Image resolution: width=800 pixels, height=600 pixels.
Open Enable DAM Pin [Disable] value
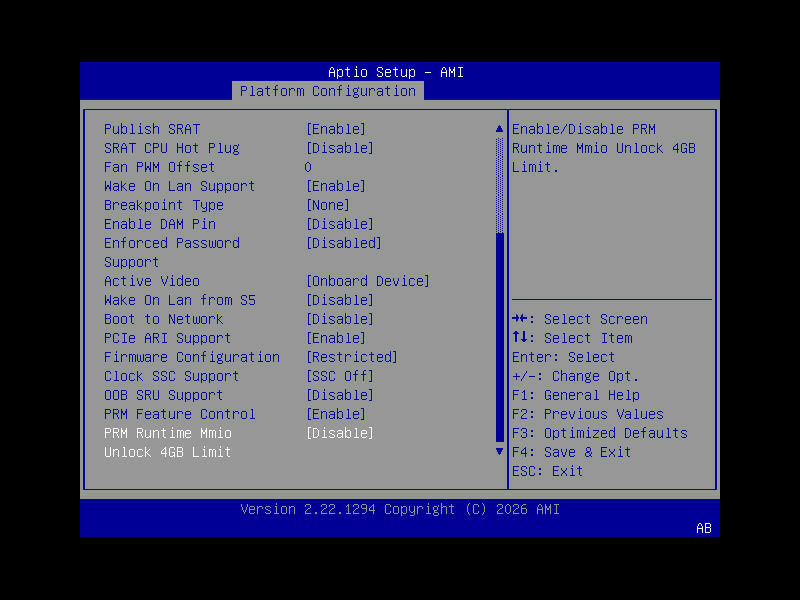coord(340,224)
